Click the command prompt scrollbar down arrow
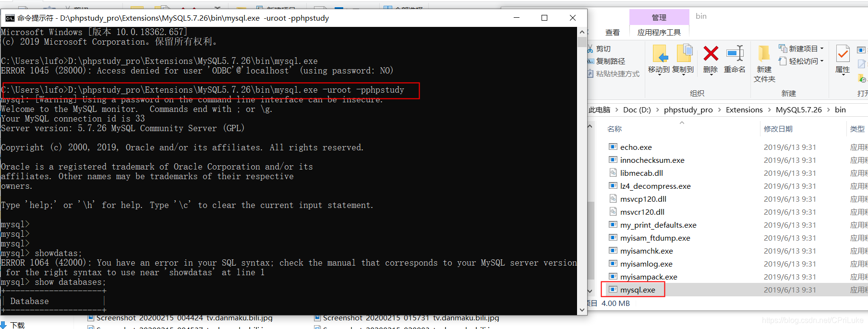Screen dimensions: 868x329 coord(582,310)
